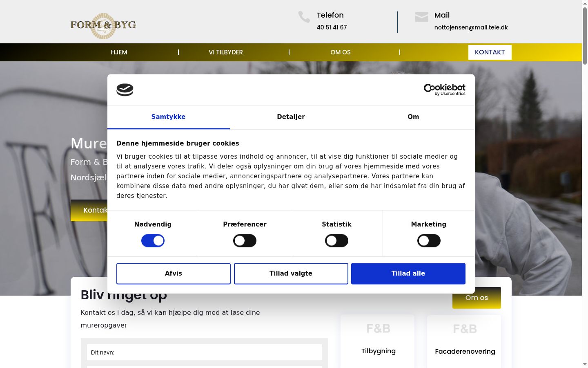Image resolution: width=588 pixels, height=368 pixels.
Task: Click the mail envelope icon
Action: click(421, 17)
